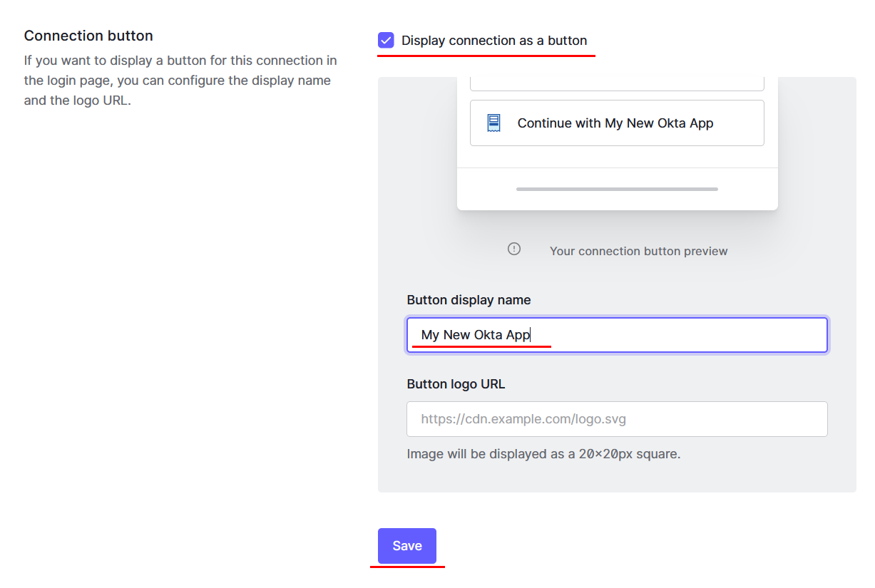
Task: Click the Continue with My New Okta App preview button
Action: point(617,123)
